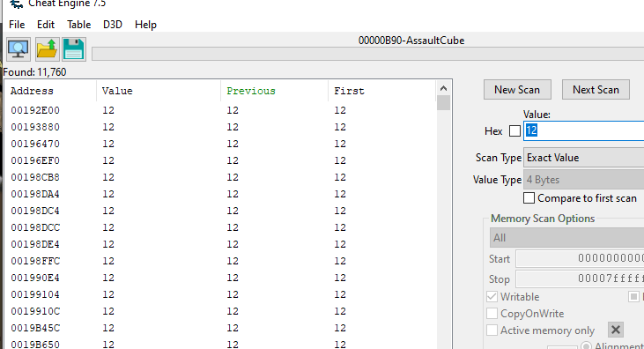Enable Compare to first scan
This screenshot has height=349, width=644.
529,198
